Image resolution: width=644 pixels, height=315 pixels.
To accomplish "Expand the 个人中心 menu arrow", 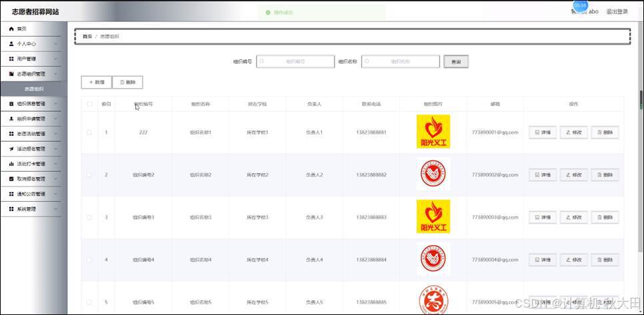I will (55, 43).
